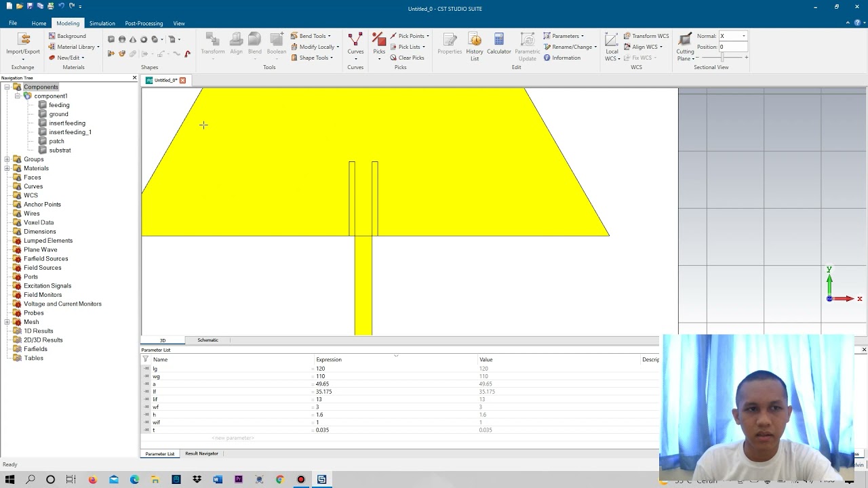Click the lf parameter expression 35.175
The height and width of the screenshot is (488, 868).
(x=323, y=392)
